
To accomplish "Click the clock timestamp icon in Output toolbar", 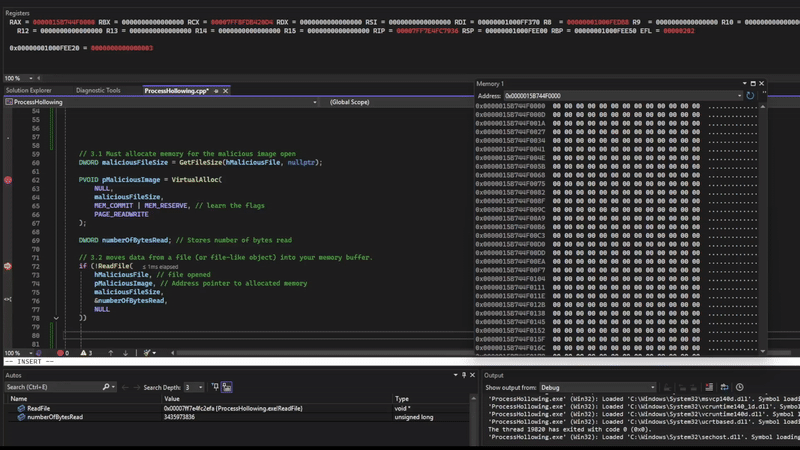I will point(740,387).
